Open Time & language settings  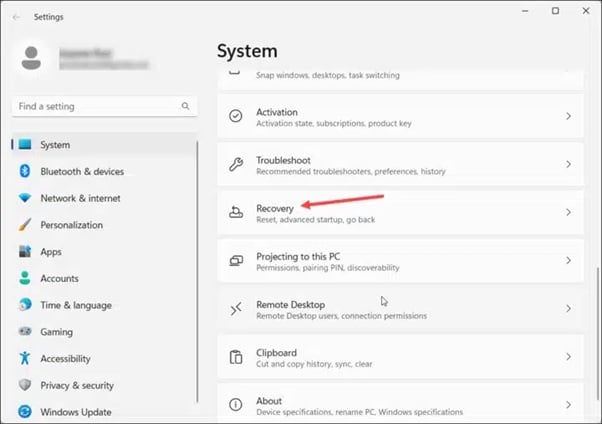tap(104, 305)
